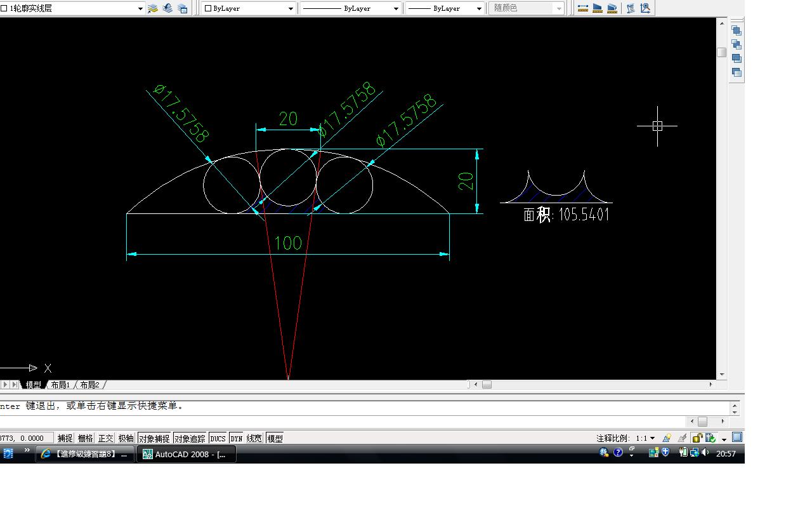Switch to the 布局2 layout tab
Screen dimensions: 812x508
coord(89,385)
